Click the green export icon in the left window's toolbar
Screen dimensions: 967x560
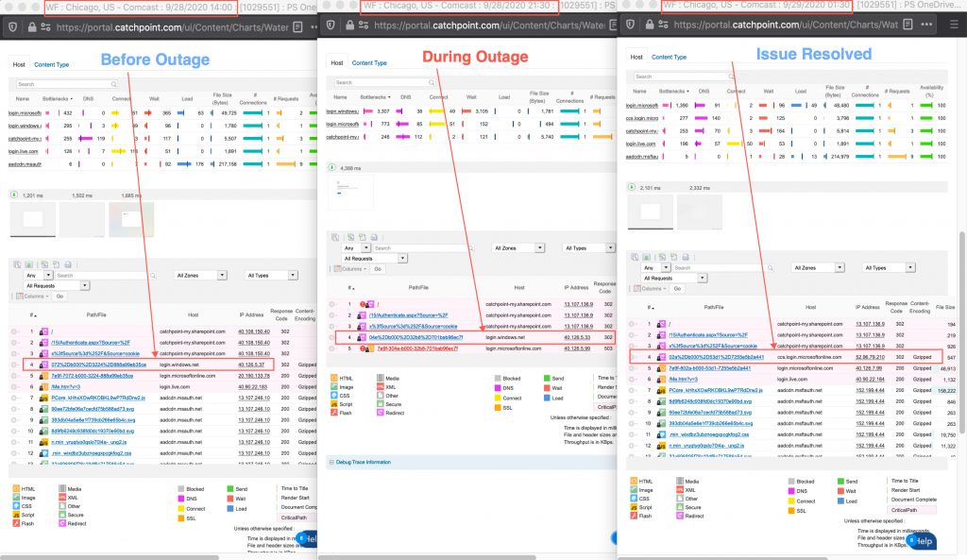coord(28,264)
